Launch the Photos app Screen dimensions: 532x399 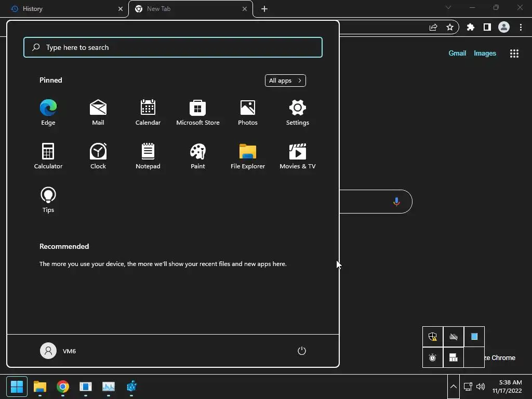(x=248, y=113)
